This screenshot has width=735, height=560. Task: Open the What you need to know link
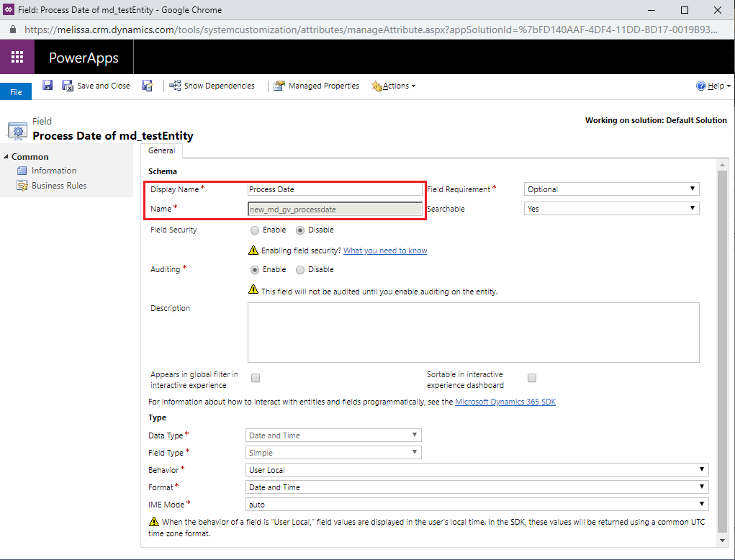point(385,250)
